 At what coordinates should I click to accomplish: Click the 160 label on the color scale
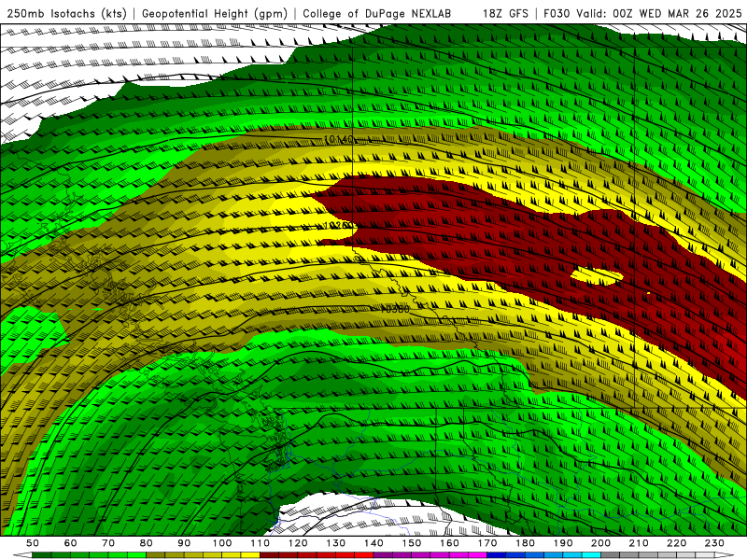449,543
